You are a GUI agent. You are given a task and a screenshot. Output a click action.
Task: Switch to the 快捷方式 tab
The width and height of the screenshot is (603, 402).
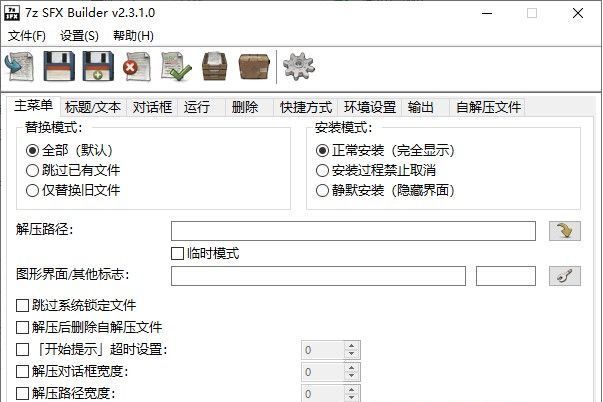click(306, 107)
